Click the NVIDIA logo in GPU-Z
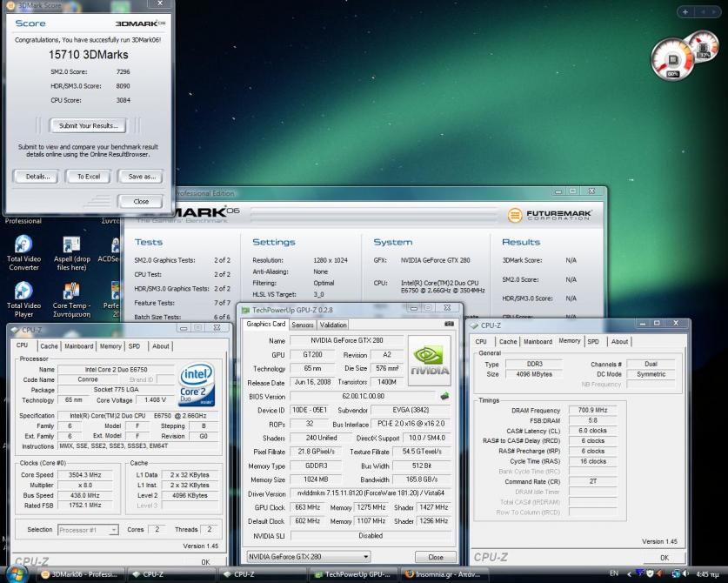Screen dimensions: 728x583 click(430, 361)
